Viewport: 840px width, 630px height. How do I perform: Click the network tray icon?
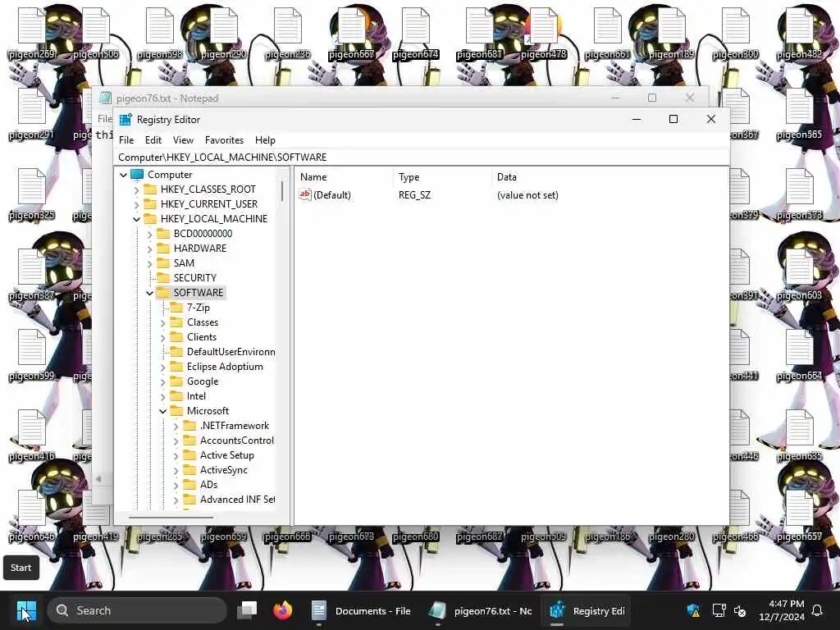[x=719, y=610]
